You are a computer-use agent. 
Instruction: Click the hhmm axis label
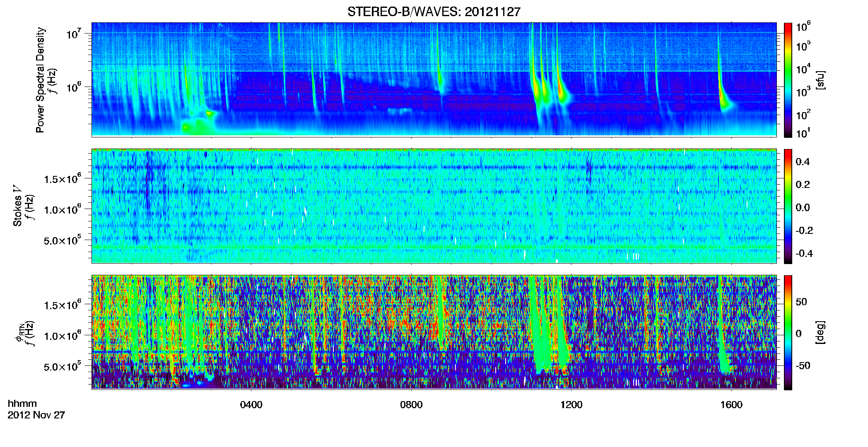tap(22, 404)
